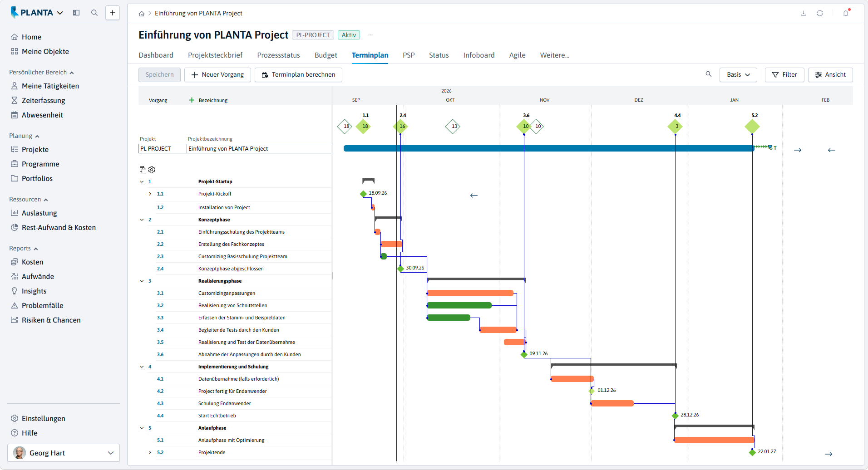Image resolution: width=868 pixels, height=470 pixels.
Task: Click the 09.11.26 milestone diamond
Action: pos(524,354)
